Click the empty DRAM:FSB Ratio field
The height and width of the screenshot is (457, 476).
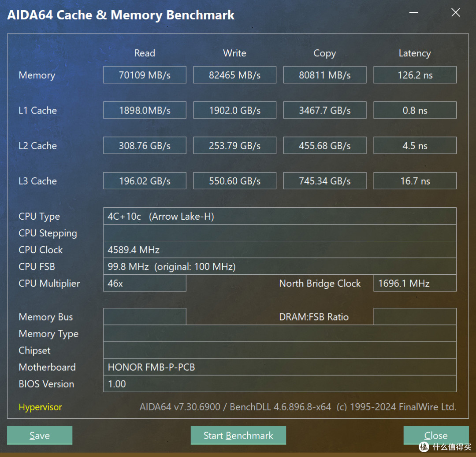[x=415, y=317]
